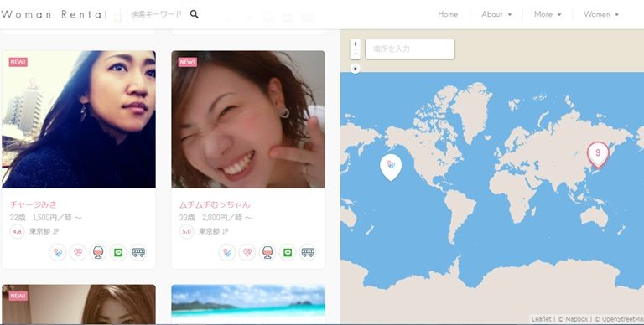Open the beach photo card thumbnail
This screenshot has width=644, height=325.
click(248, 304)
